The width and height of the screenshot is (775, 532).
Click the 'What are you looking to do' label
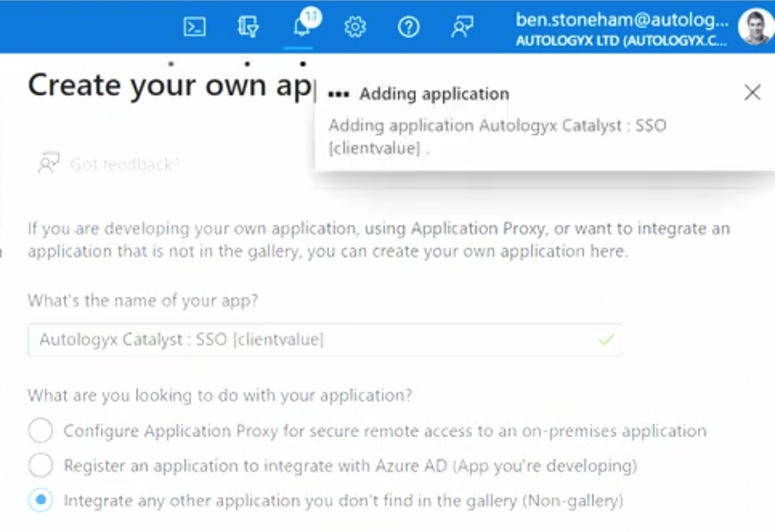click(x=220, y=395)
